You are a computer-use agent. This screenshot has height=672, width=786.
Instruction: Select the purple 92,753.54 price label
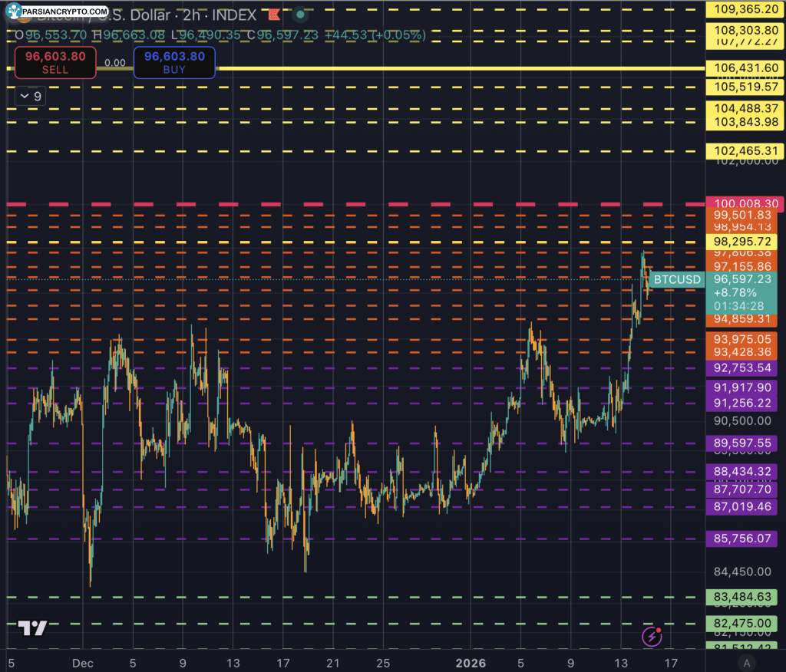[742, 367]
